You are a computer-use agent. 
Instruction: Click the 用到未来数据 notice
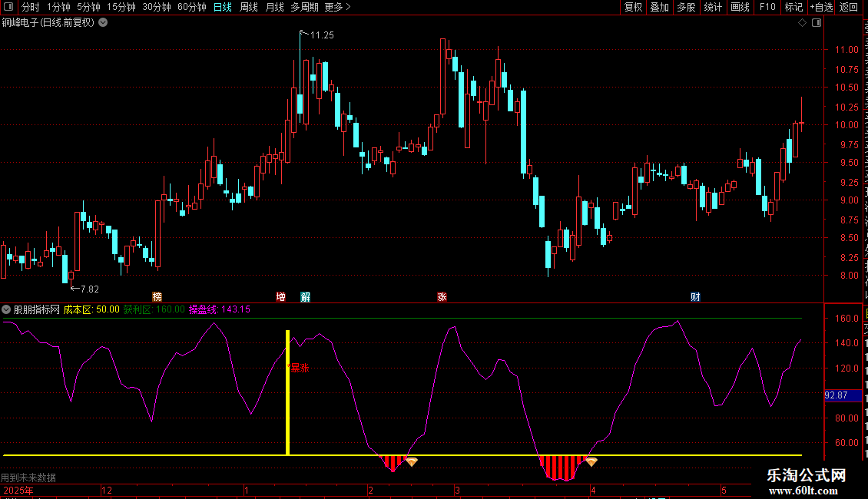pos(28,478)
